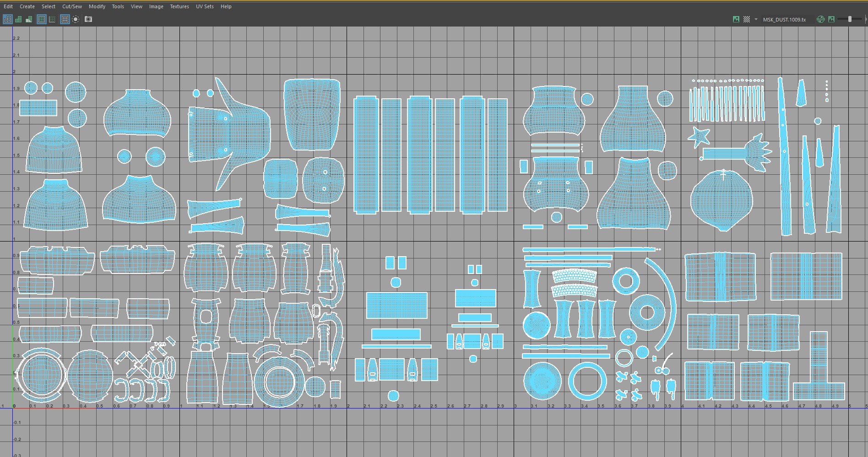Screen dimensions: 868x457
Task: Open the UV Sets menu
Action: (205, 6)
